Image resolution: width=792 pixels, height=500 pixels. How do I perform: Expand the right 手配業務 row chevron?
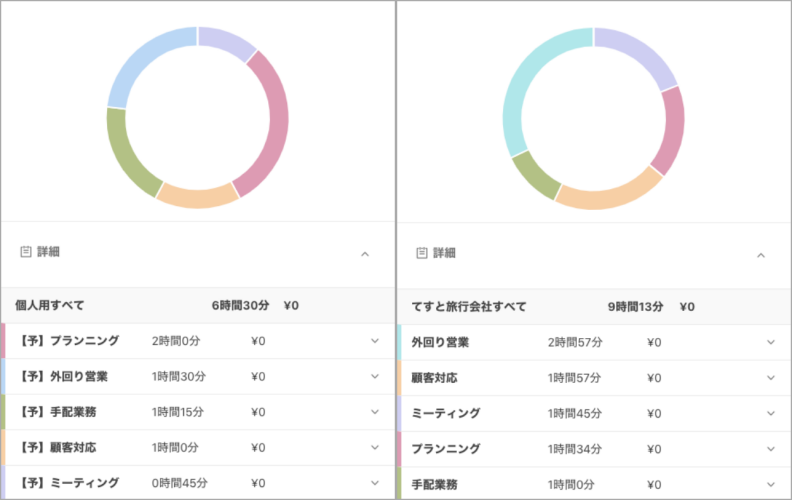click(x=771, y=482)
